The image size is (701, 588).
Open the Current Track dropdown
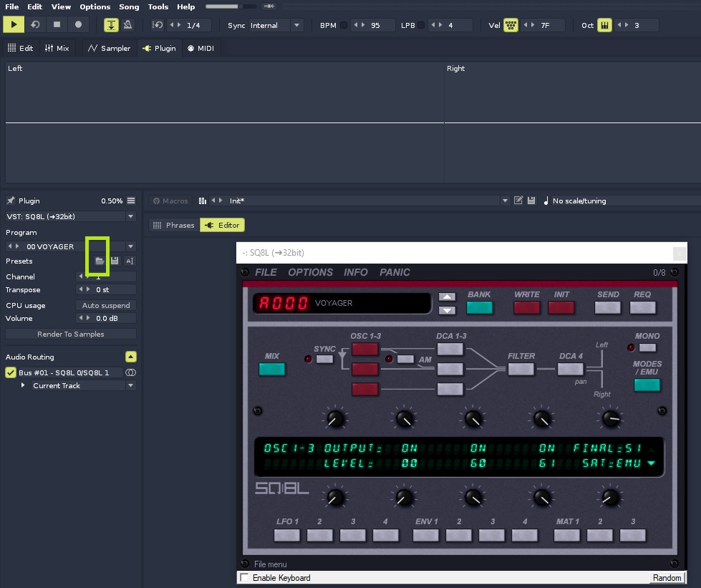coord(130,385)
